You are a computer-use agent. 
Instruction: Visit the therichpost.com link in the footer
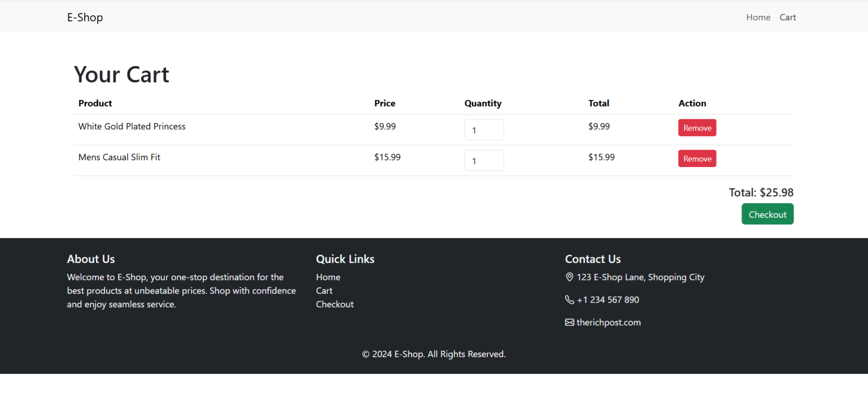(x=609, y=322)
